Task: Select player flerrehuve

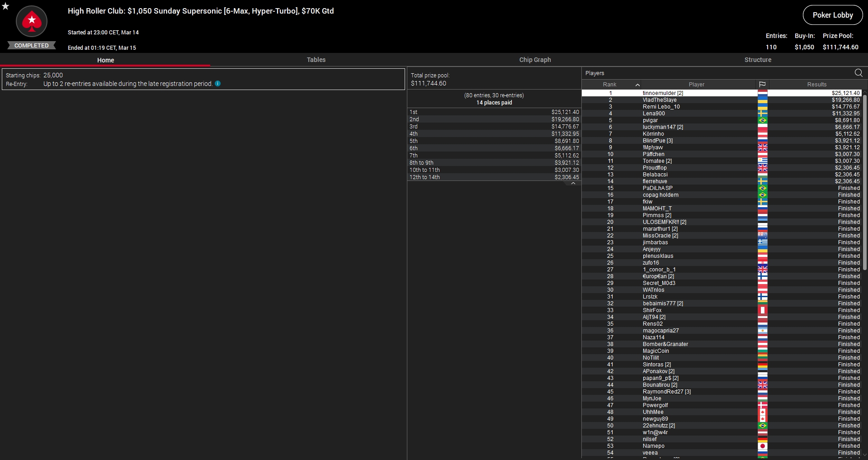Action: point(722,181)
